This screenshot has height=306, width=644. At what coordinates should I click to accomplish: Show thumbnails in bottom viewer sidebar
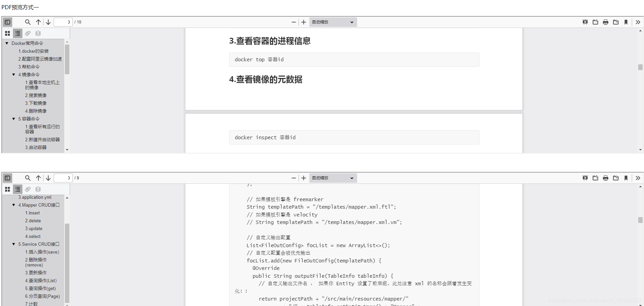[7, 189]
